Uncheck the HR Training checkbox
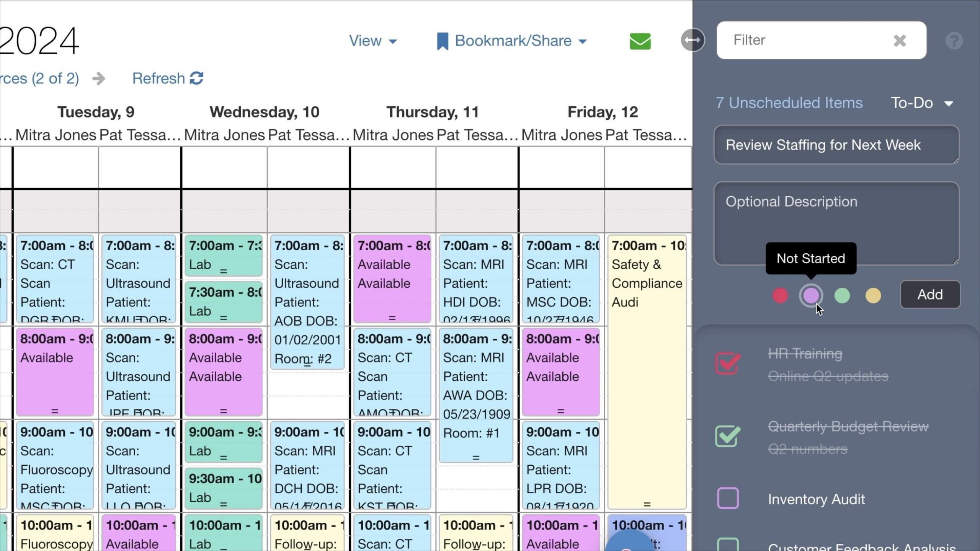 [x=727, y=364]
